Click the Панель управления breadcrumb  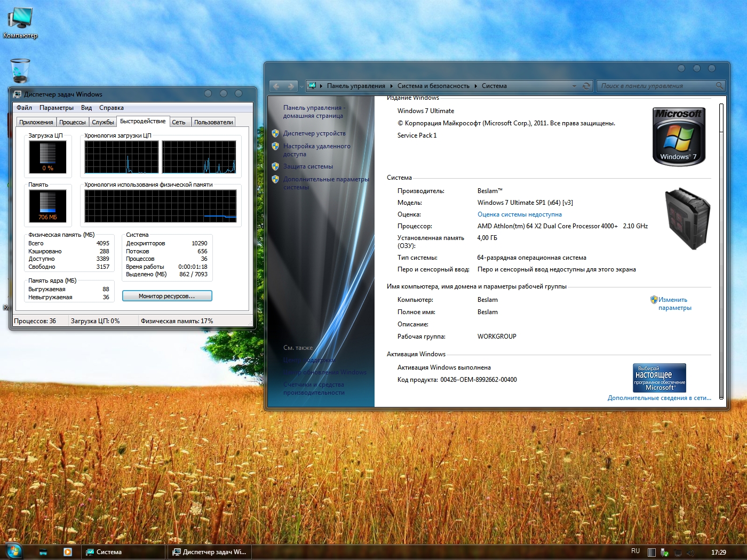click(x=356, y=86)
